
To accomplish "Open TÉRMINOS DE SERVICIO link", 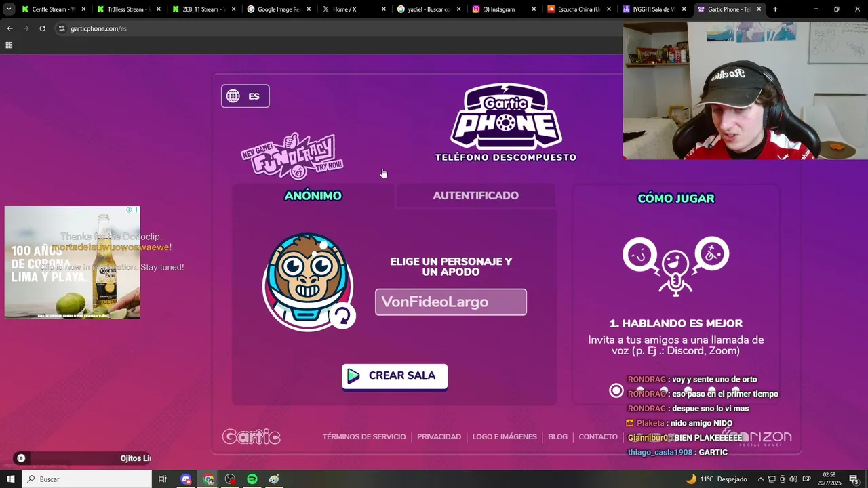I will pyautogui.click(x=364, y=437).
